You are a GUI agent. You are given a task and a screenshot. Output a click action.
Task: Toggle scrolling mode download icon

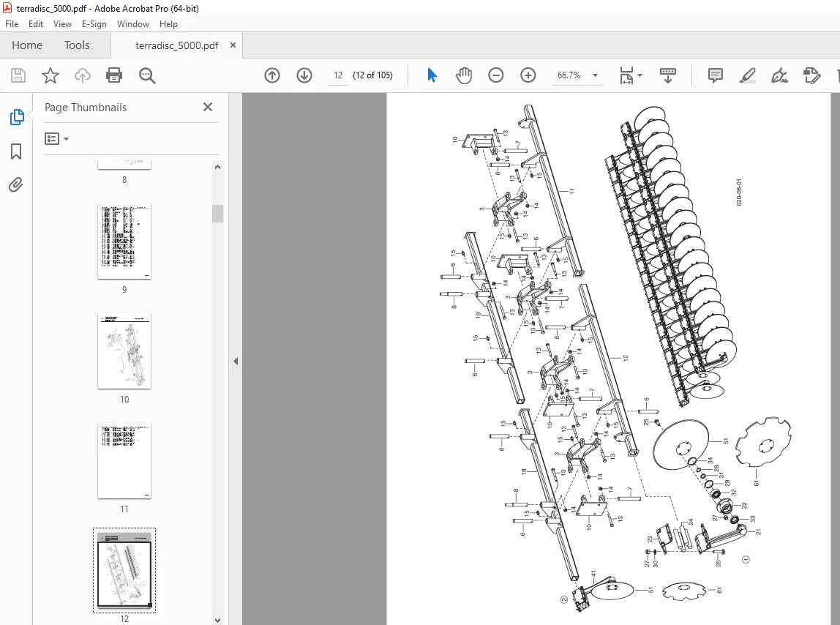pos(667,75)
